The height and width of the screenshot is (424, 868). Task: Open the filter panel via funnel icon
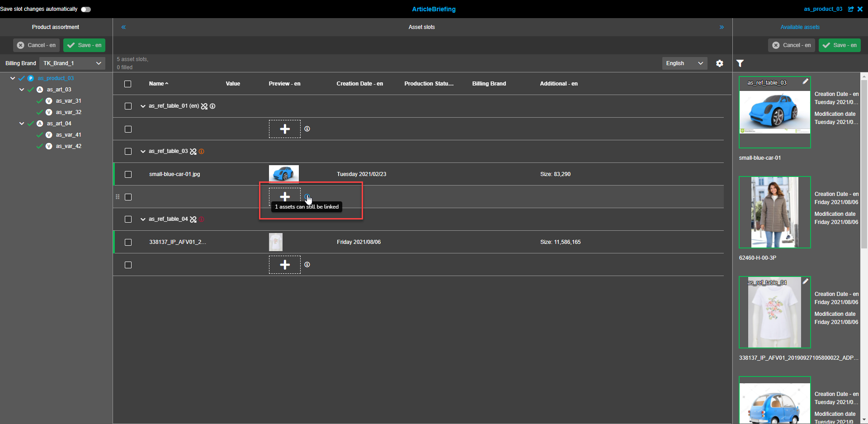click(x=740, y=63)
